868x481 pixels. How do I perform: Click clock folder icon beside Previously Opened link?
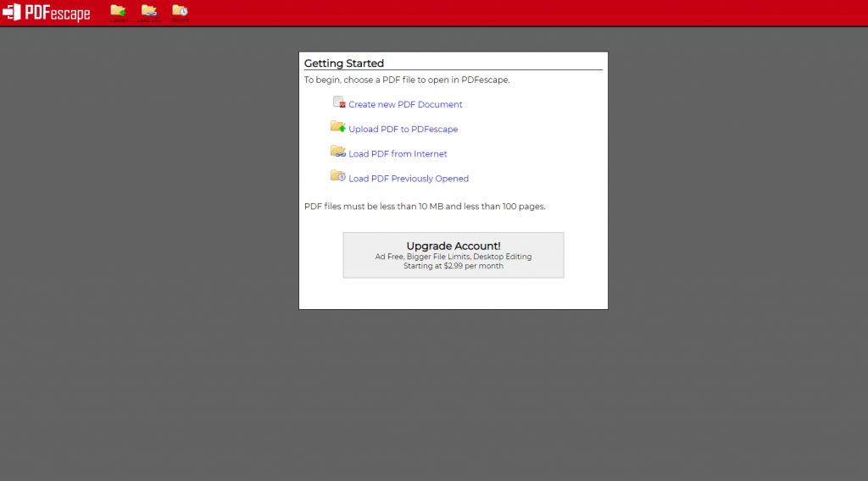pos(338,176)
